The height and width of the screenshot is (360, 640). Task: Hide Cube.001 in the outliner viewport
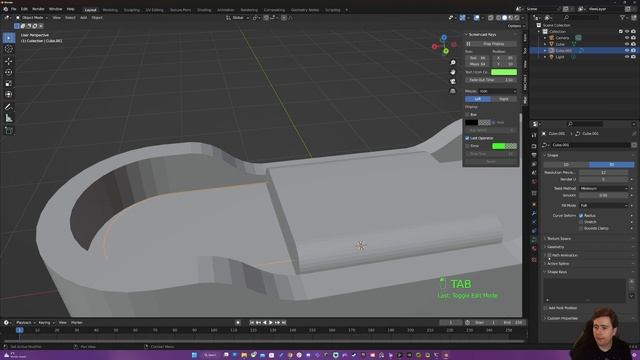[x=627, y=51]
